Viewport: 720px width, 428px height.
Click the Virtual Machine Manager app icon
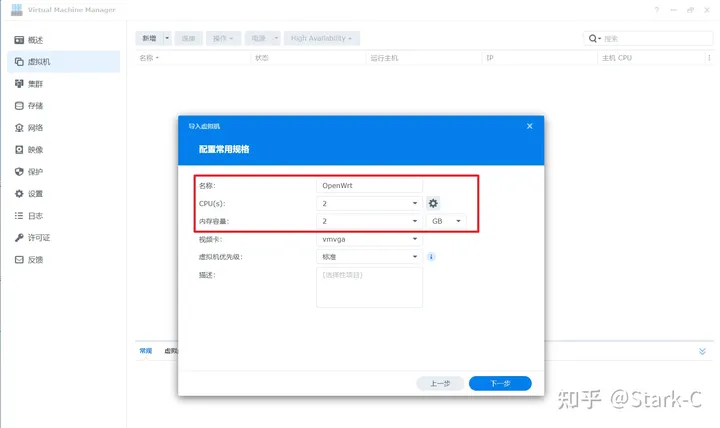(17, 10)
